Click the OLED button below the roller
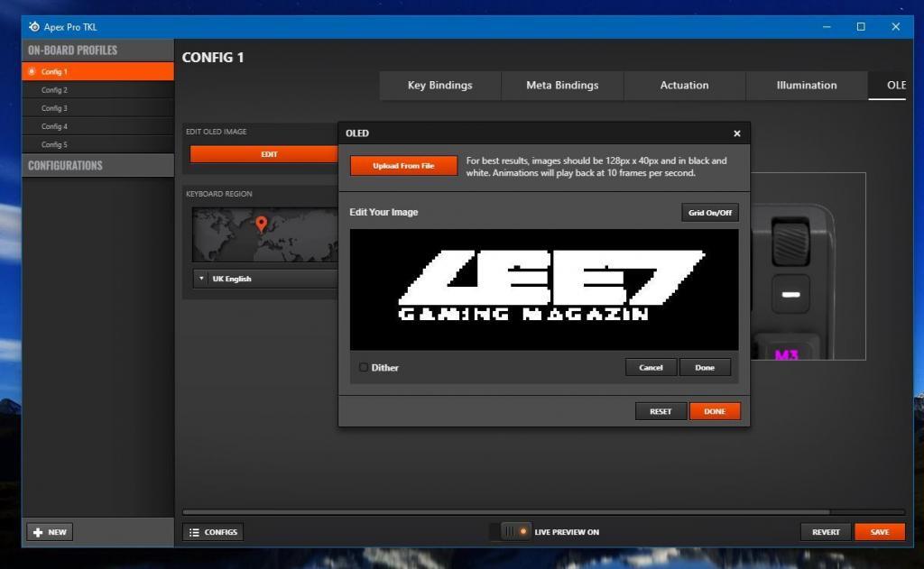This screenshot has width=924, height=569. pyautogui.click(x=790, y=295)
